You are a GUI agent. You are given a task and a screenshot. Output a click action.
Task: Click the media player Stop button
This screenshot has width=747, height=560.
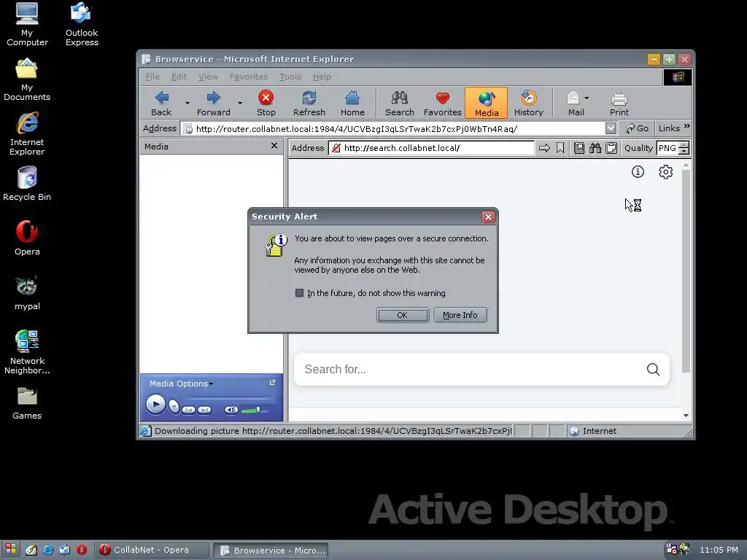pyautogui.click(x=174, y=407)
